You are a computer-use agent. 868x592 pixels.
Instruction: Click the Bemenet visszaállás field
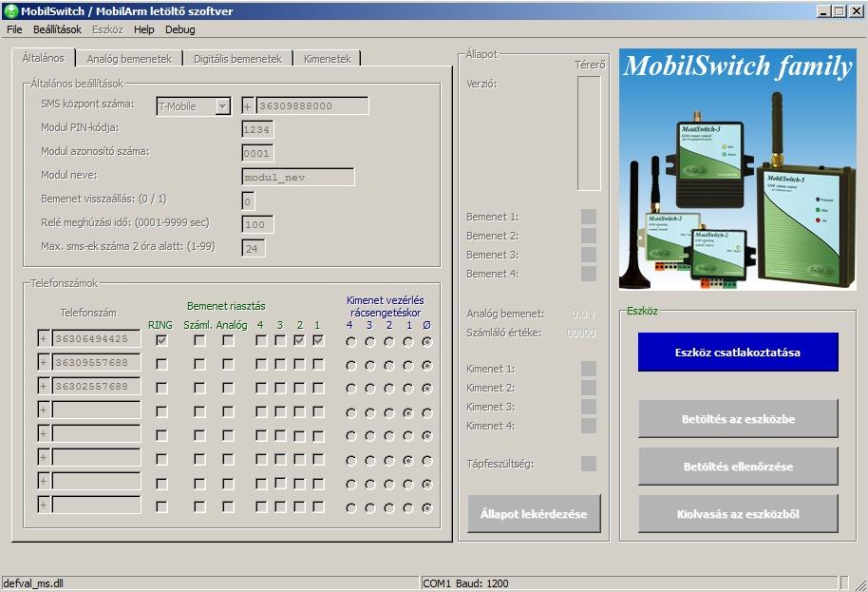(x=248, y=201)
